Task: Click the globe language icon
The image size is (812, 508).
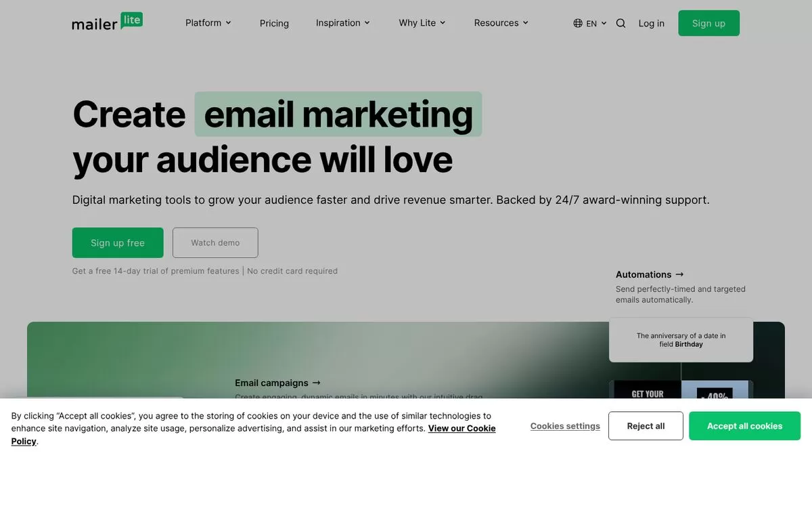Action: click(x=578, y=23)
